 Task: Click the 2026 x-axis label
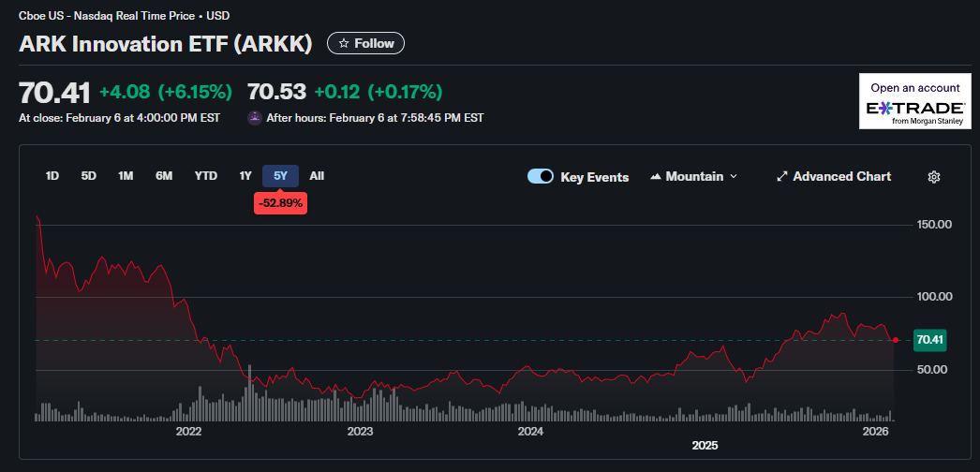coord(875,432)
